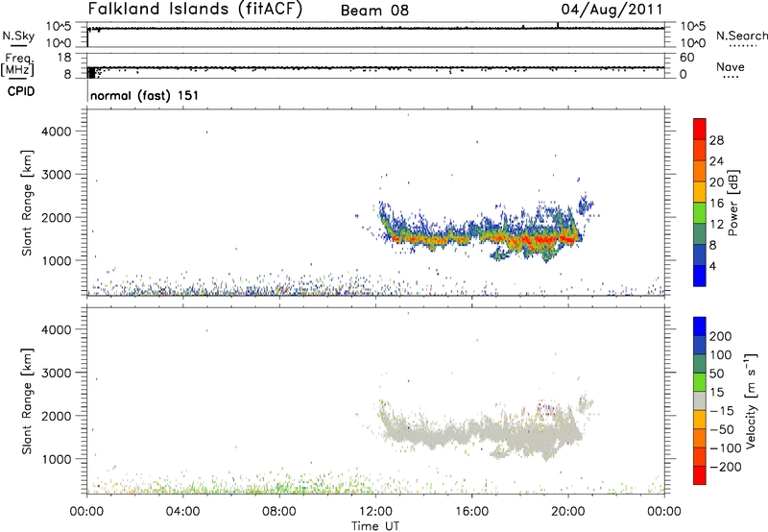This screenshot has height=532, width=768.
Task: Click '1000' tick on velocity panel range axis
Action: [x=57, y=459]
